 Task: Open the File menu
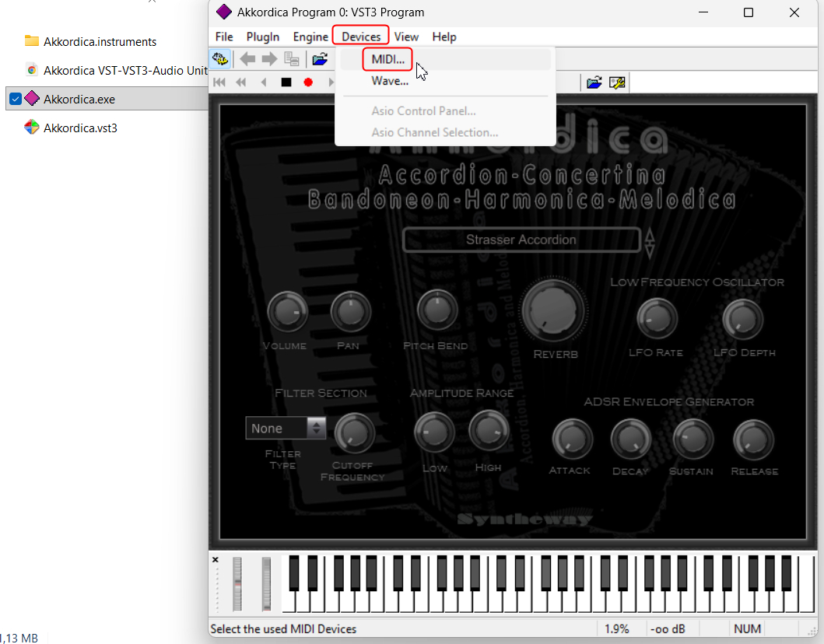pos(224,37)
